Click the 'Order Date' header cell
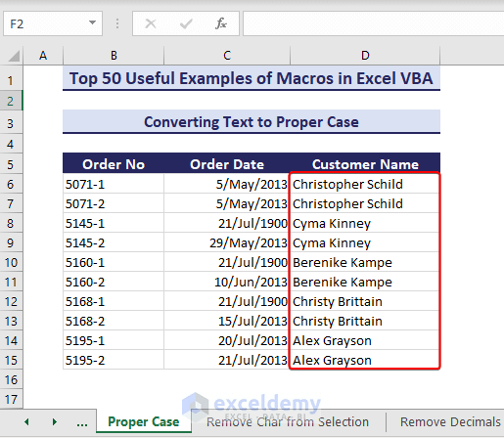Image resolution: width=504 pixels, height=438 pixels. [x=227, y=164]
